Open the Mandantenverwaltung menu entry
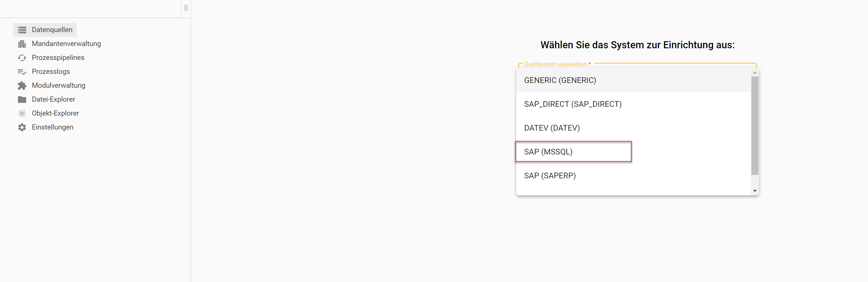The height and width of the screenshot is (282, 868). 66,44
